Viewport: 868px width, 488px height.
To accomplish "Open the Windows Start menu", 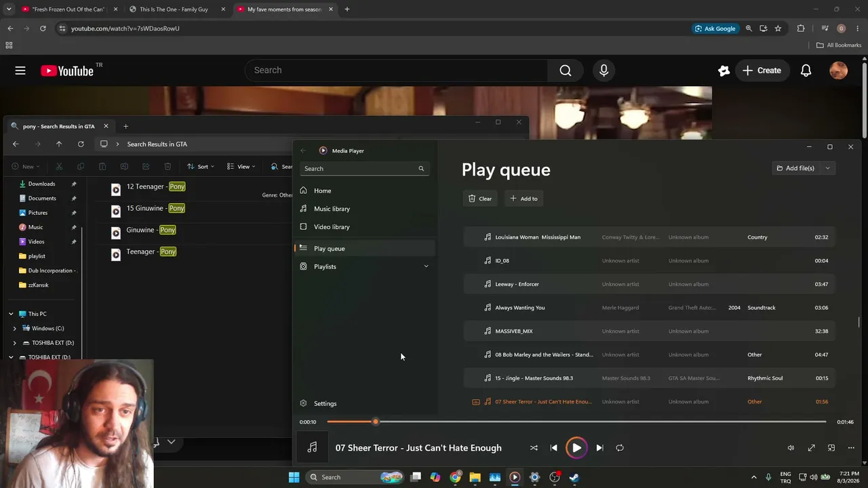I will [294, 477].
